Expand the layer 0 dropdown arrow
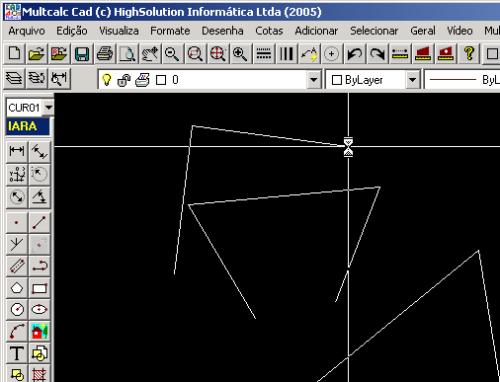The width and height of the screenshot is (500, 382). [x=313, y=80]
